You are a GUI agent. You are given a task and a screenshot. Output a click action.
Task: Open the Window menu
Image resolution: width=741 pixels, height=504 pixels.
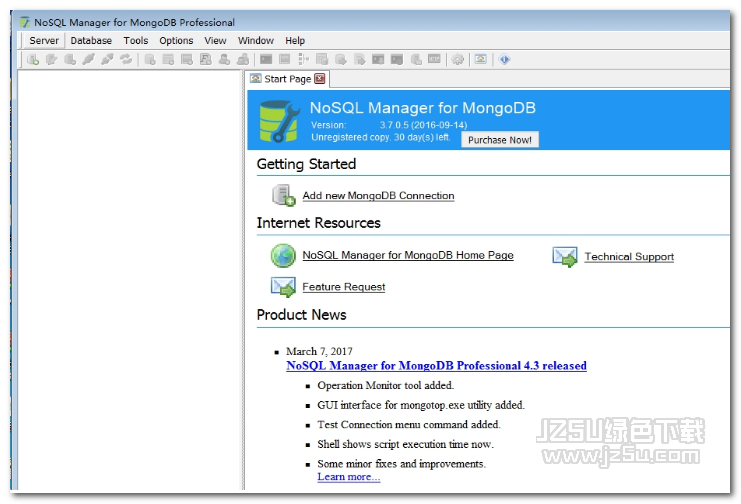point(256,41)
